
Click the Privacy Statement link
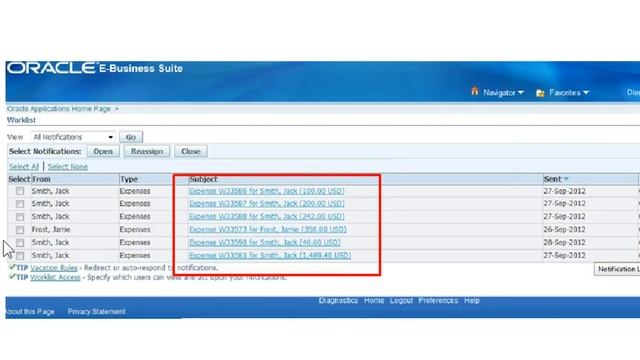click(97, 312)
